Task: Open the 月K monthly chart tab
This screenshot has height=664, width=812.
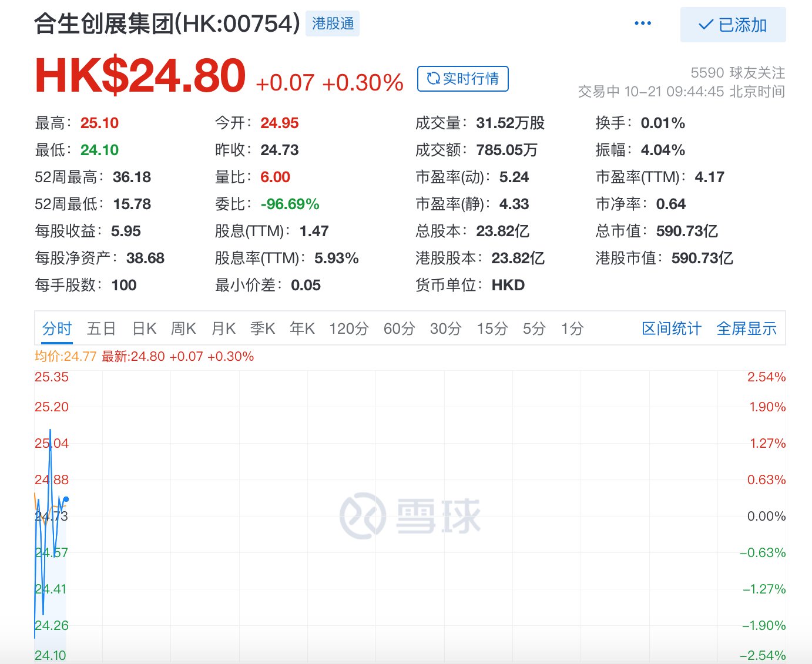Action: click(223, 328)
